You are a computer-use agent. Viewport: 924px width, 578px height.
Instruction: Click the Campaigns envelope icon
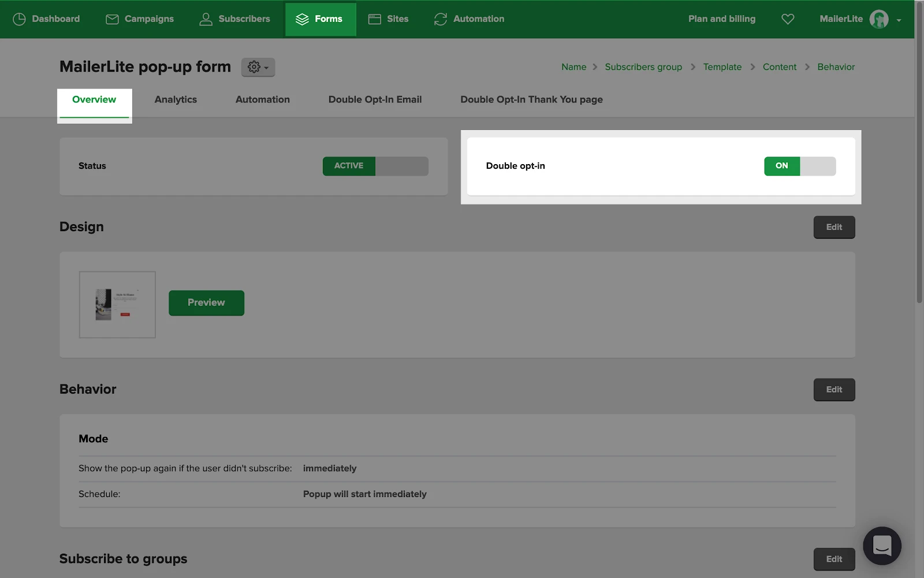click(112, 19)
